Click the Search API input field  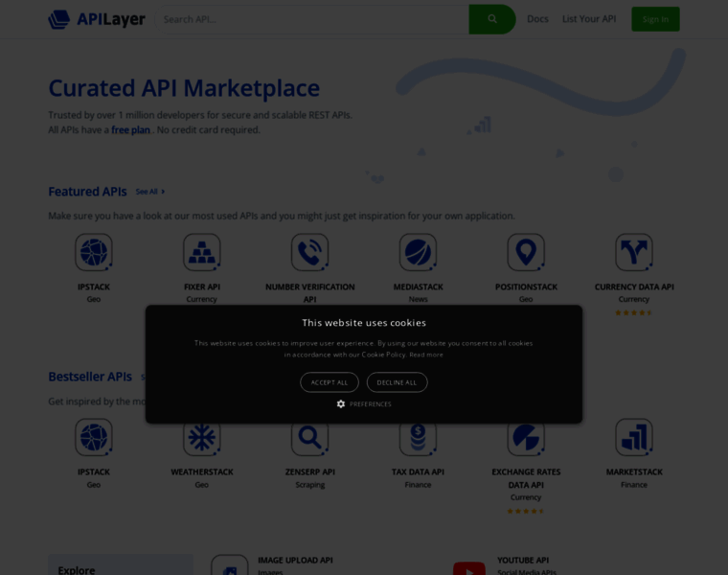[x=311, y=19]
